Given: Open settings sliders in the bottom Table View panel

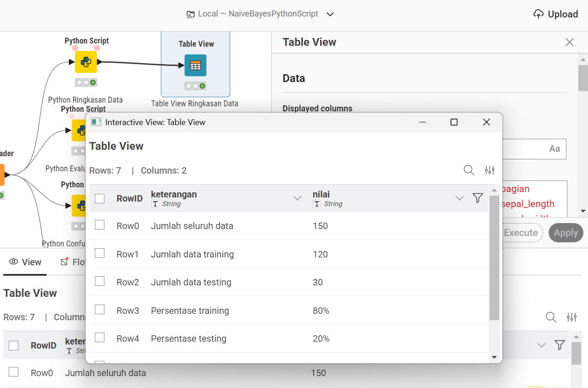Looking at the screenshot, I should (x=572, y=317).
